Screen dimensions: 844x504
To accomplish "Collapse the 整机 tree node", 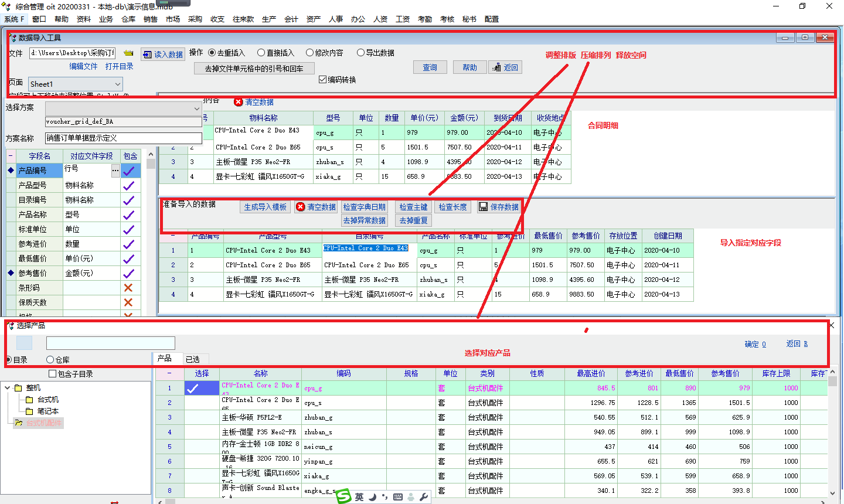I will [7, 388].
